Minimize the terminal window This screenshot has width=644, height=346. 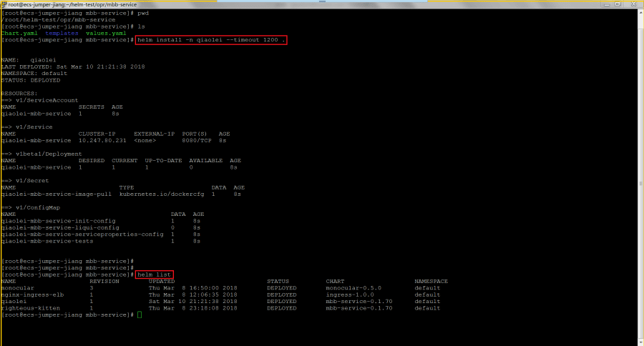[x=607, y=4]
